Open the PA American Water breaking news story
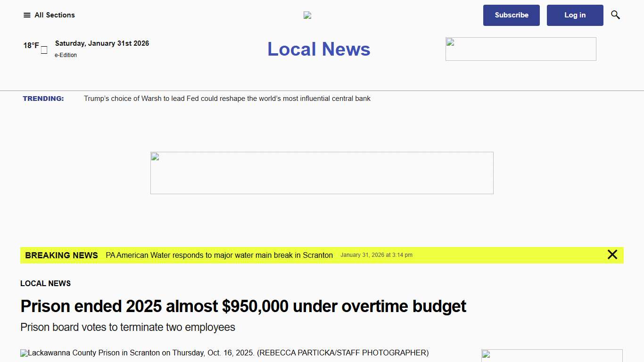Screen dimensions: 644x362 tap(219, 255)
